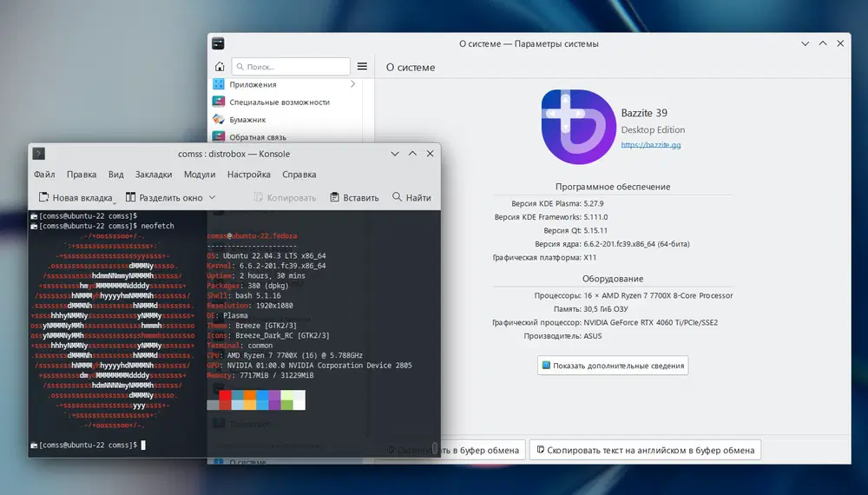The width and height of the screenshot is (868, 495).
Task: Expand the Приложения chevron arrow
Action: pyautogui.click(x=352, y=84)
